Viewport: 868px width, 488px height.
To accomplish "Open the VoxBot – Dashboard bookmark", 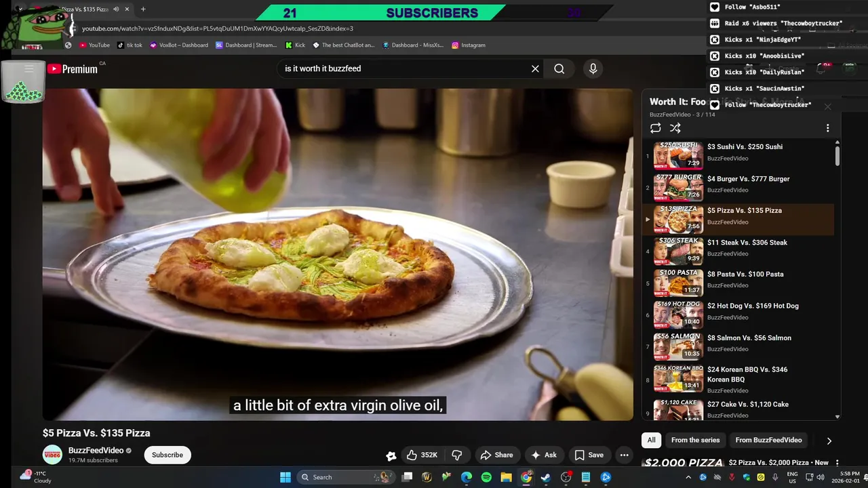I will click(x=179, y=45).
